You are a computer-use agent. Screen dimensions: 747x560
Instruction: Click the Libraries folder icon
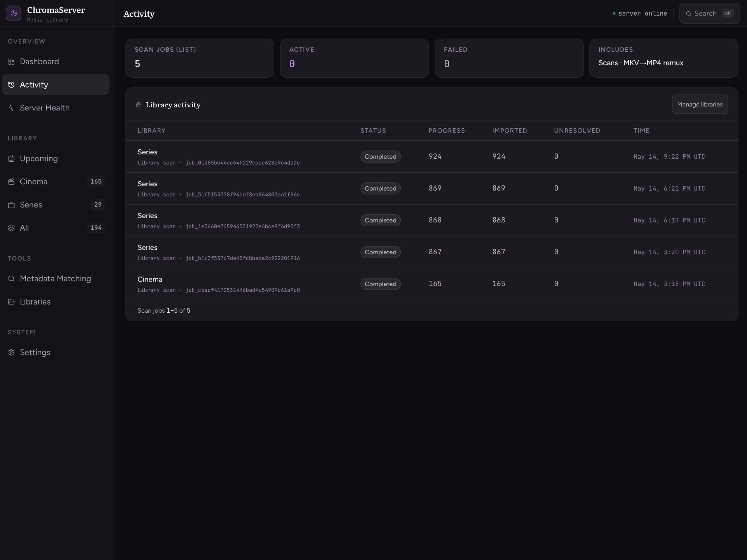pos(11,302)
